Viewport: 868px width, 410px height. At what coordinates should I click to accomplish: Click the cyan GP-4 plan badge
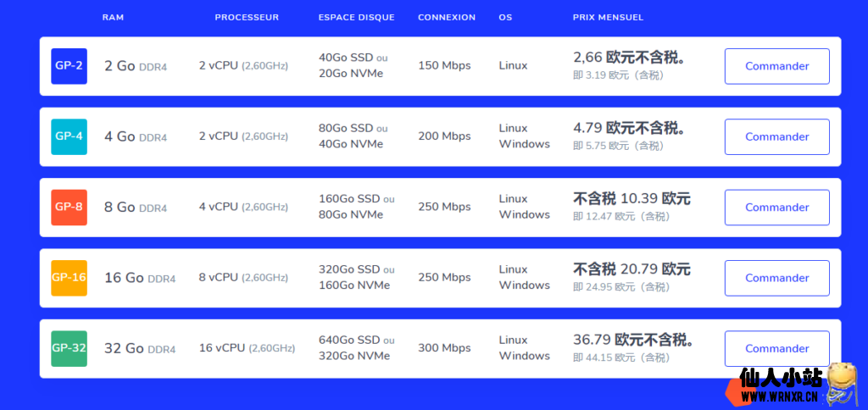pyautogui.click(x=69, y=136)
